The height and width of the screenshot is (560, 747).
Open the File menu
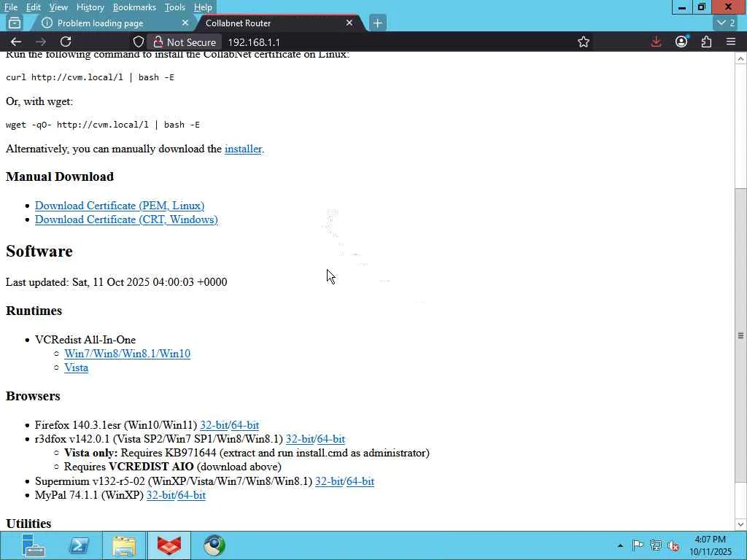10,7
